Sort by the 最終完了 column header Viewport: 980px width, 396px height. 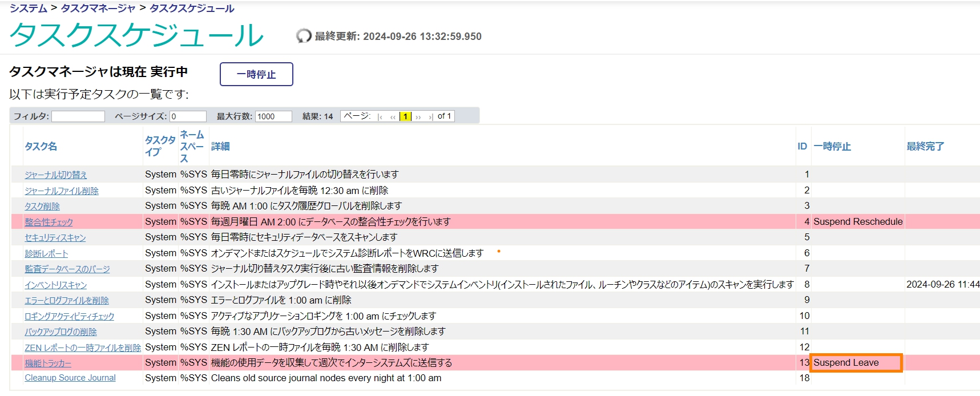[x=925, y=147]
